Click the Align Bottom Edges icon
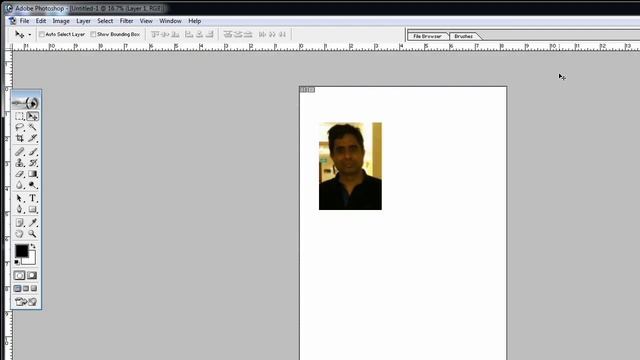This screenshot has height=360, width=640. (175, 35)
